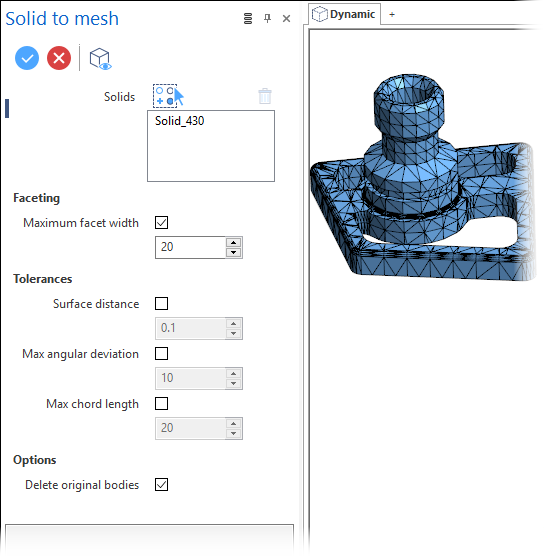Add a new view tab with plus
544x557 pixels.
pos(392,15)
